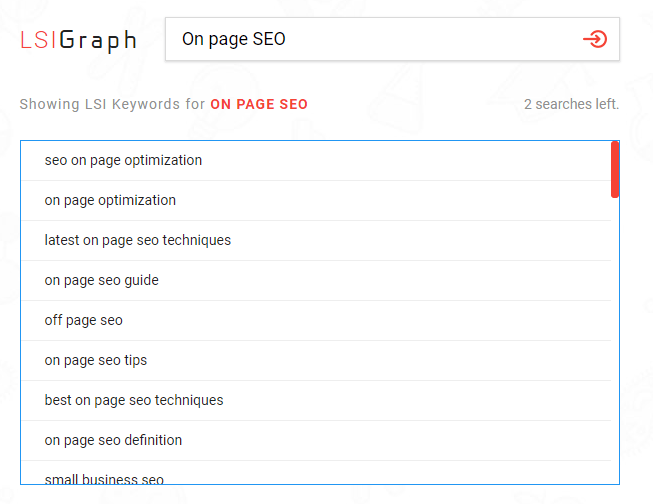
Task: Focus the search field containing On page SEO
Action: tap(392, 39)
